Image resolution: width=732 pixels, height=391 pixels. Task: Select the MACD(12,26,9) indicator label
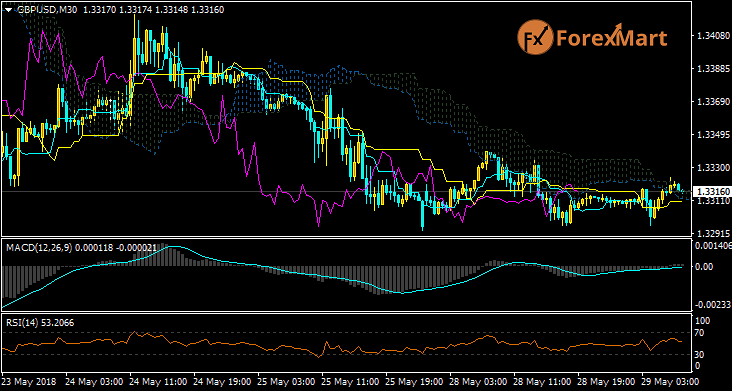39,248
